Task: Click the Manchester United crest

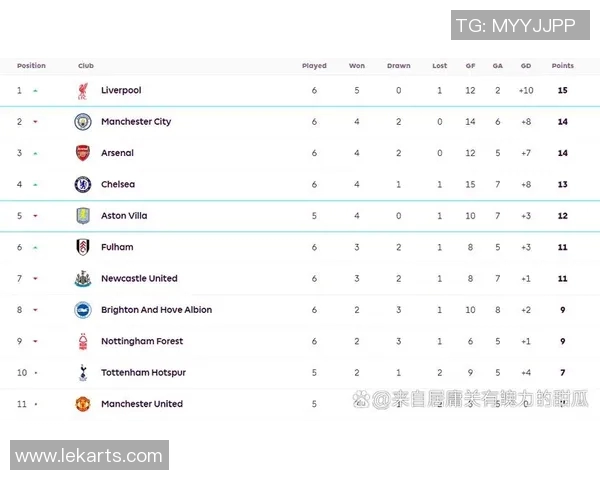Action: tap(82, 404)
